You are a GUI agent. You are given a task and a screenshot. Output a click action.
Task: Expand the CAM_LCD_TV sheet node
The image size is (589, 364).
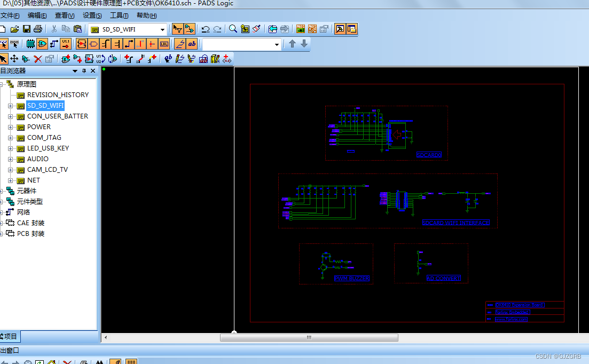point(11,170)
